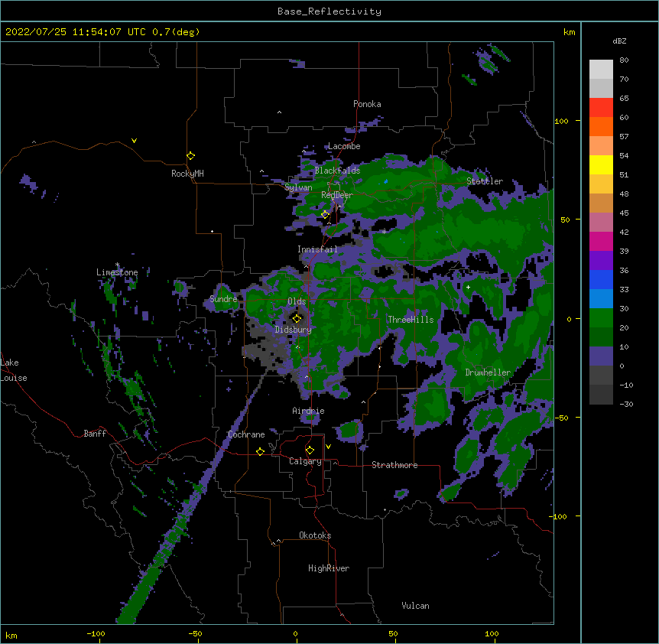Image resolution: width=659 pixels, height=644 pixels.
Task: Click the Calgary city label
Action: 305,461
